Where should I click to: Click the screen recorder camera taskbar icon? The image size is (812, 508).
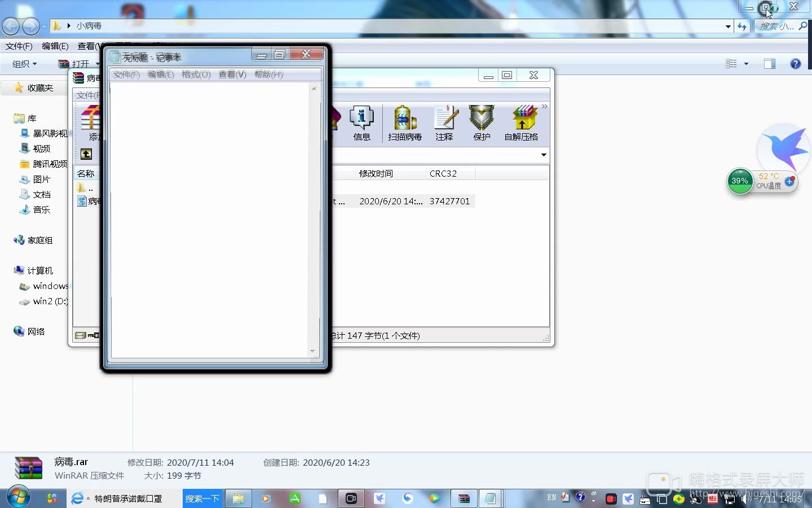(x=351, y=498)
